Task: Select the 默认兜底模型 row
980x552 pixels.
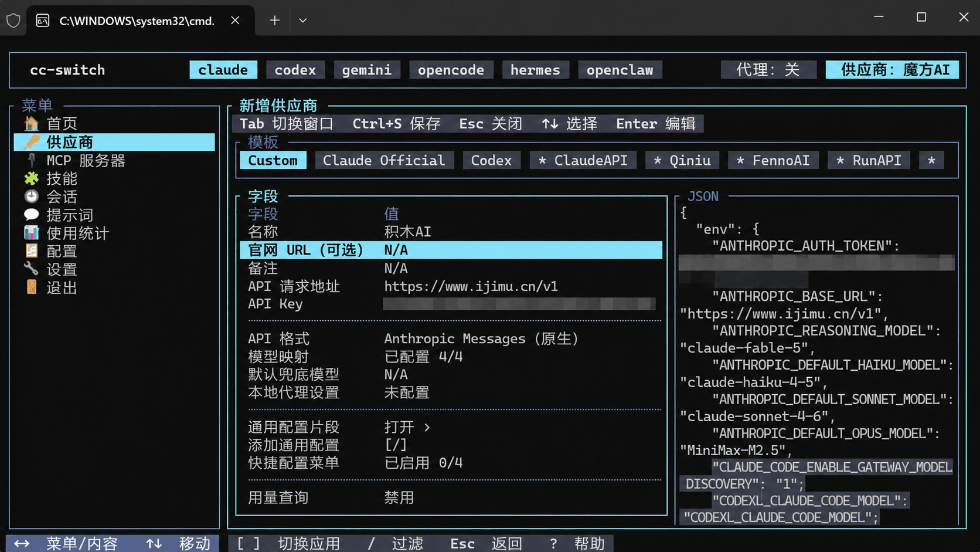Action: 451,374
